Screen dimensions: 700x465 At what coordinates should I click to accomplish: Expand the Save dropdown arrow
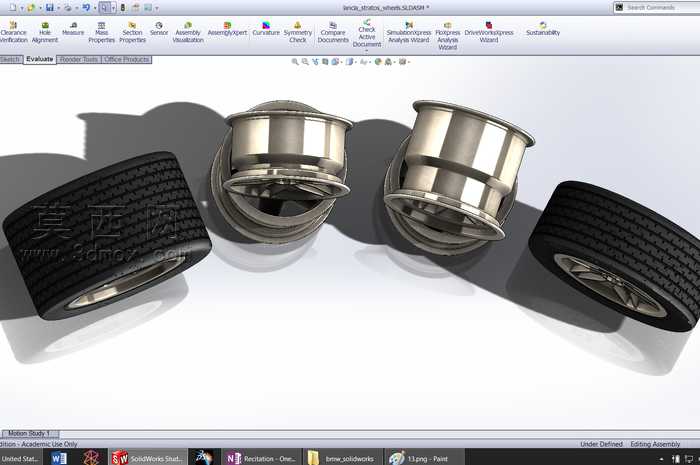(x=58, y=8)
